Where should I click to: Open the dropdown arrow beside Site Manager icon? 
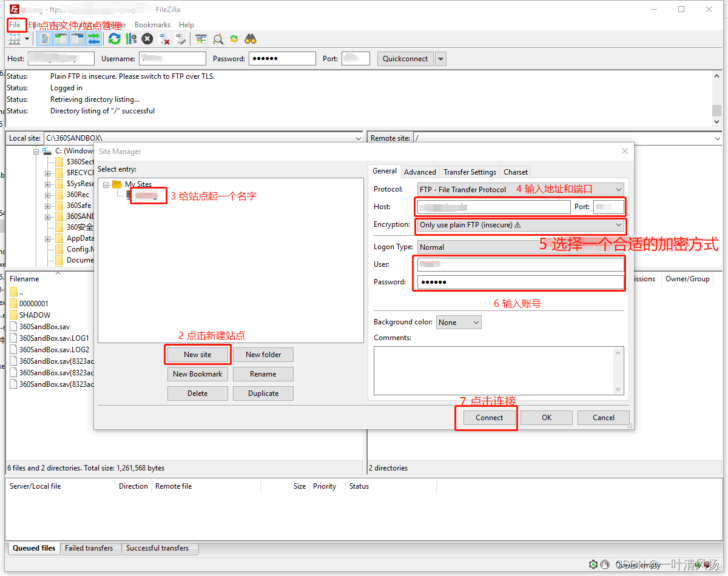click(27, 39)
